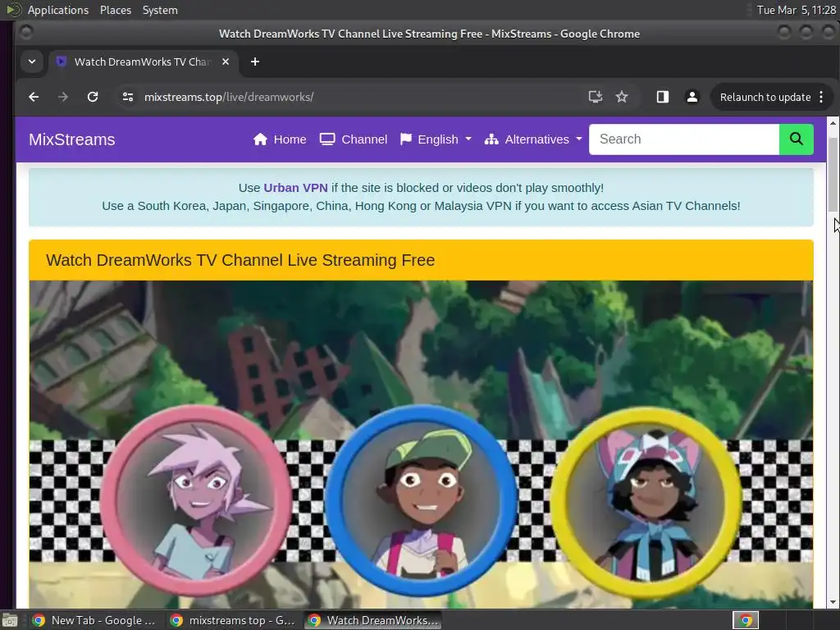Open the System menu
Screen dimensions: 840x630
click(160, 10)
